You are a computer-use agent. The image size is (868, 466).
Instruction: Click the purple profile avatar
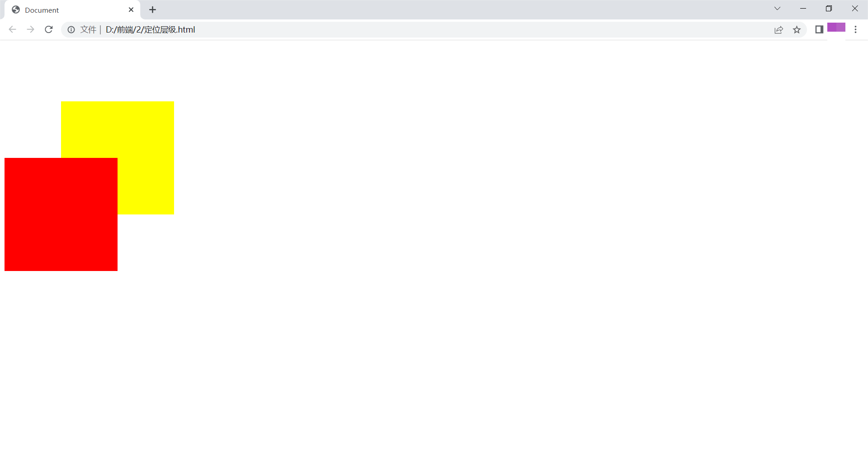pyautogui.click(x=836, y=27)
